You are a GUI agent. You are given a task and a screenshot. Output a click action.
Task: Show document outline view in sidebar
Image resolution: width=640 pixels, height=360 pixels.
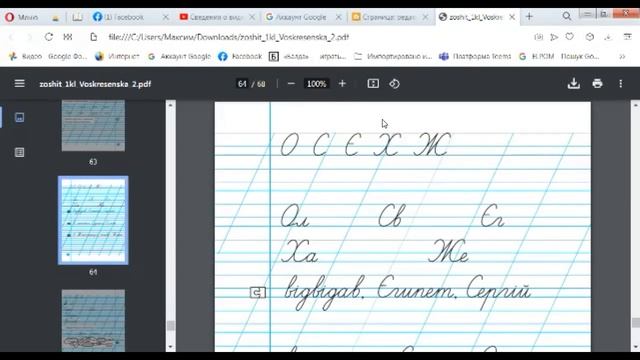[19, 152]
